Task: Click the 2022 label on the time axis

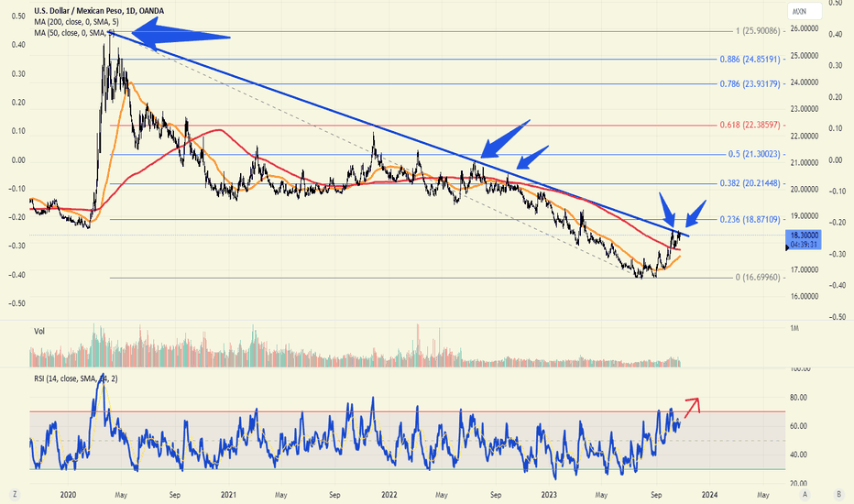Action: (x=389, y=495)
